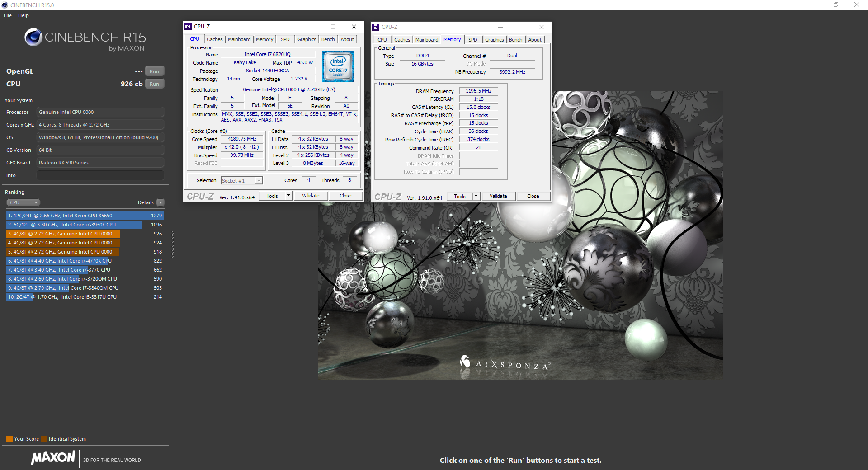Open Socket #1 selection dropdown
The width and height of the screenshot is (868, 470).
coord(241,181)
